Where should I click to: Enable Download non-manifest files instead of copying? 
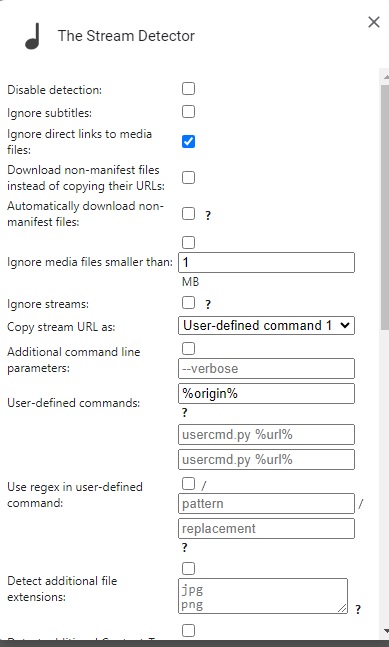tap(189, 177)
